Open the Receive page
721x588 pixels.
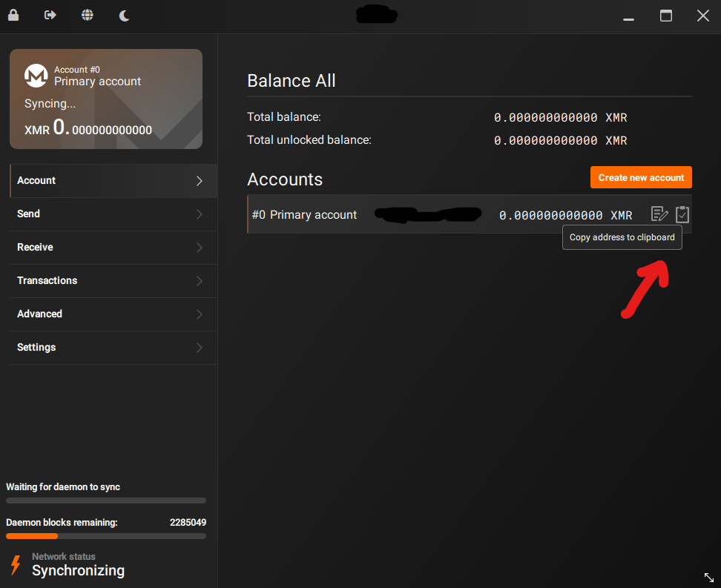coord(36,247)
